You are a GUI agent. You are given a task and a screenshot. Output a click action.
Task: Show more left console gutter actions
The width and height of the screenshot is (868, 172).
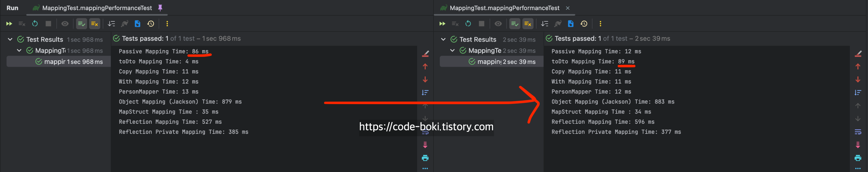coord(425,169)
